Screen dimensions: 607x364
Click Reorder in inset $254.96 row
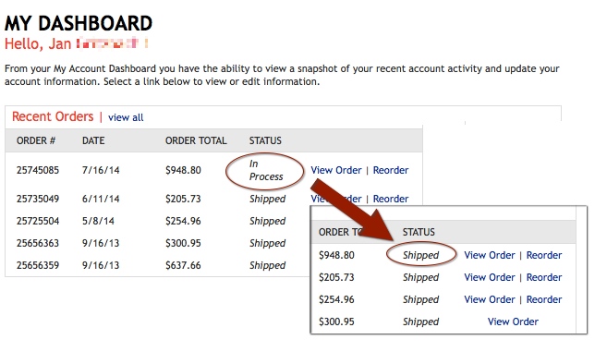[544, 299]
